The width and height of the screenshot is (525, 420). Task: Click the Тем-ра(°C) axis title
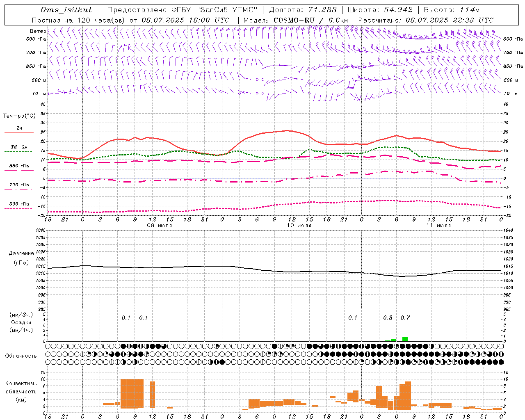(x=19, y=116)
